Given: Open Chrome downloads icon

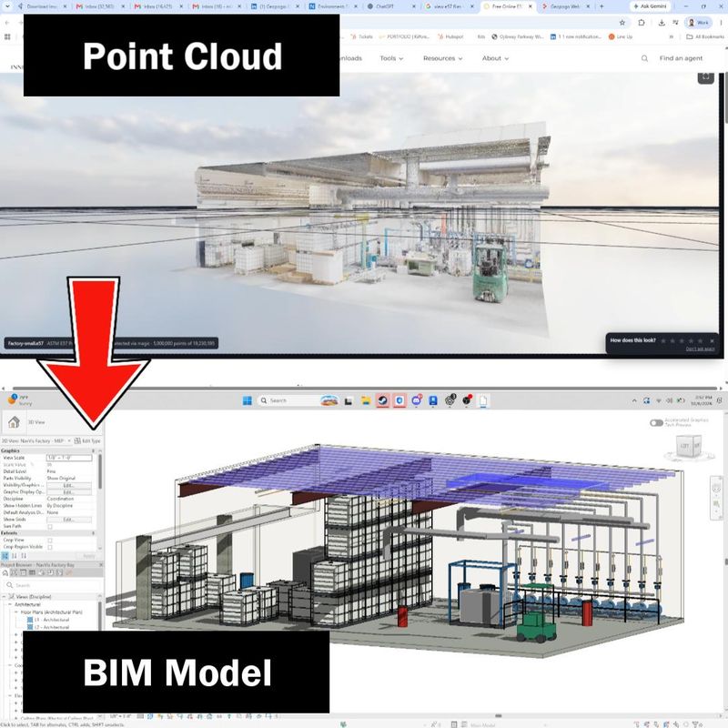Looking at the screenshot, I should pos(662,22).
